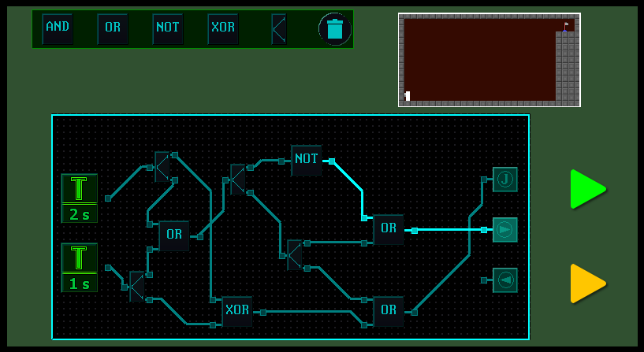Image resolution: width=644 pixels, height=352 pixels.
Task: Select the OR gate next to the timers
Action: (174, 235)
